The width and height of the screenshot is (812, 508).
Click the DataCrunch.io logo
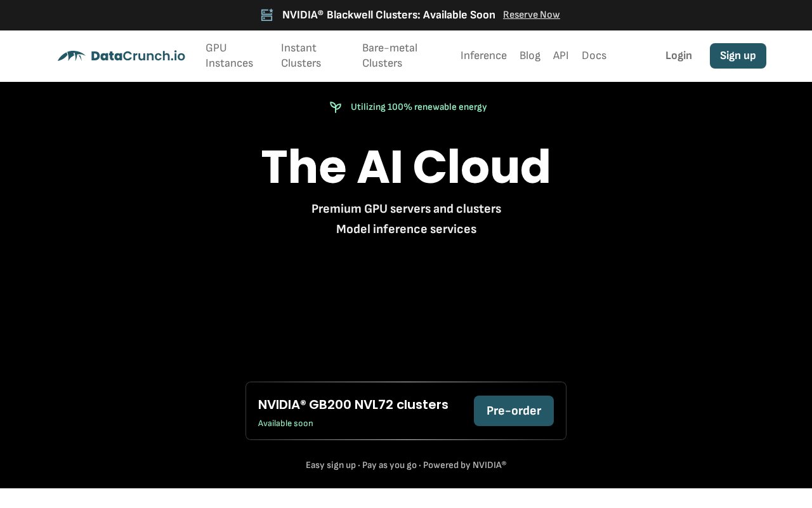tap(121, 56)
